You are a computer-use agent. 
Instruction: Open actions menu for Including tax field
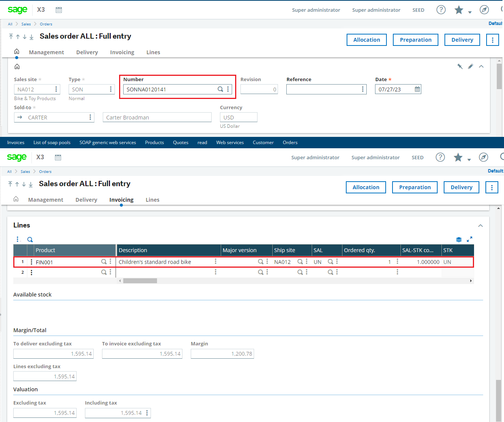tap(147, 413)
